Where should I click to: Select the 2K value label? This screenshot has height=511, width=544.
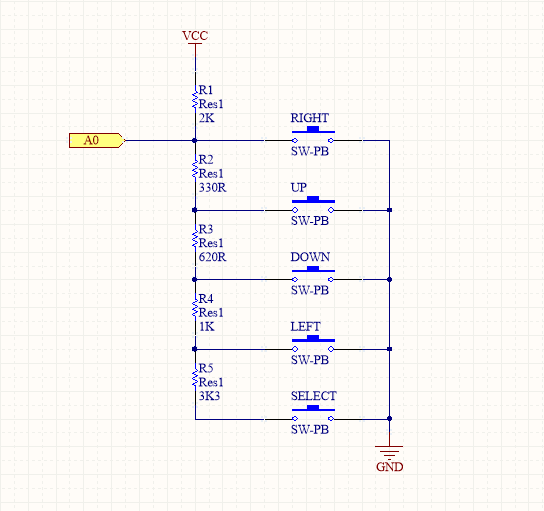tap(206, 118)
